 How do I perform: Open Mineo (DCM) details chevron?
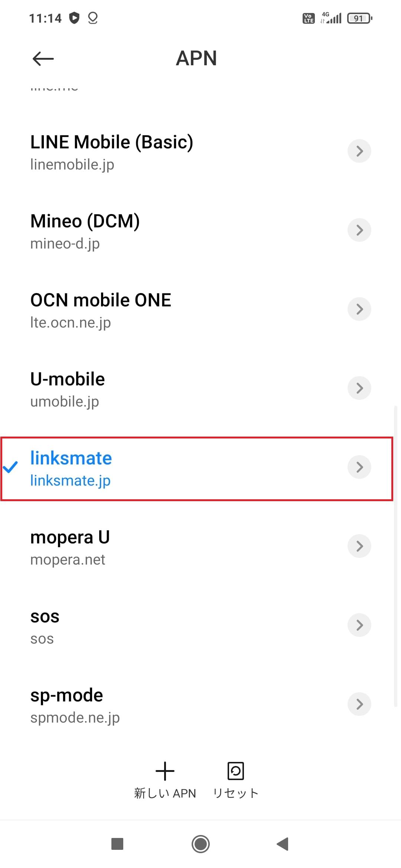tap(359, 230)
